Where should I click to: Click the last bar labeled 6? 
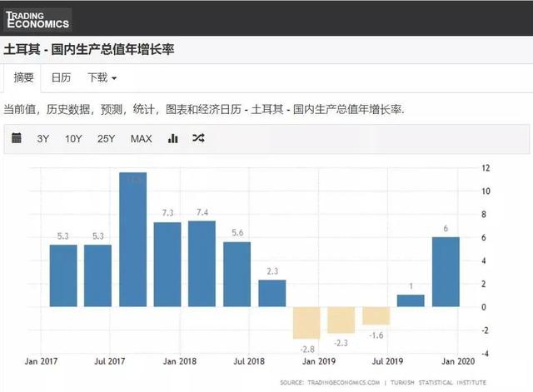446,271
